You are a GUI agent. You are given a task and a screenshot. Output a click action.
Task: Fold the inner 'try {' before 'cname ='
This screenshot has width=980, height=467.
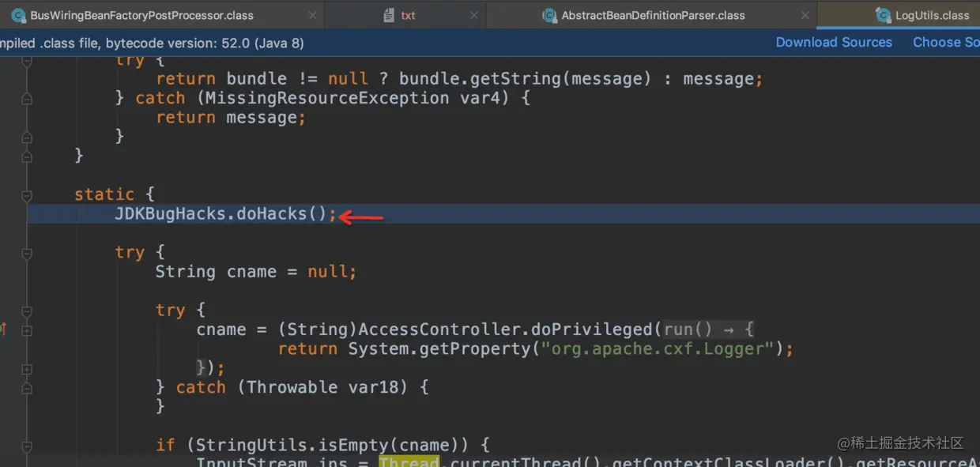[x=27, y=311]
